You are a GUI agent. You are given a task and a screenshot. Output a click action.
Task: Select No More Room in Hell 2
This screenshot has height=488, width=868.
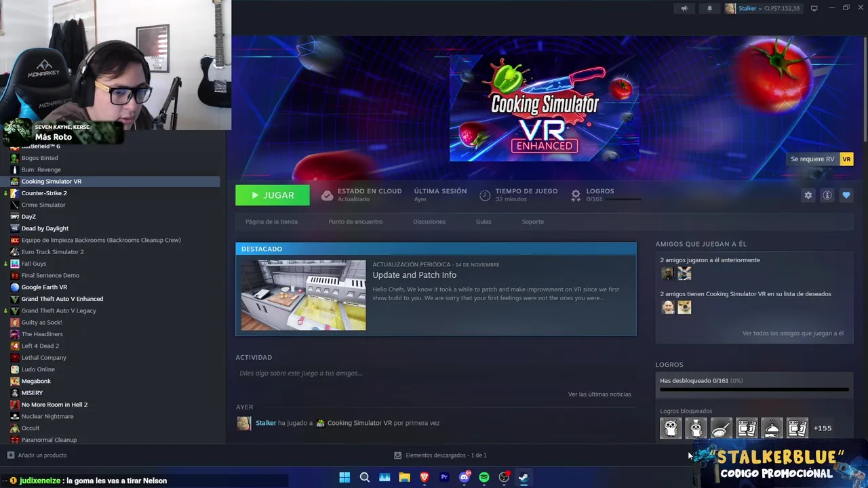coord(54,405)
